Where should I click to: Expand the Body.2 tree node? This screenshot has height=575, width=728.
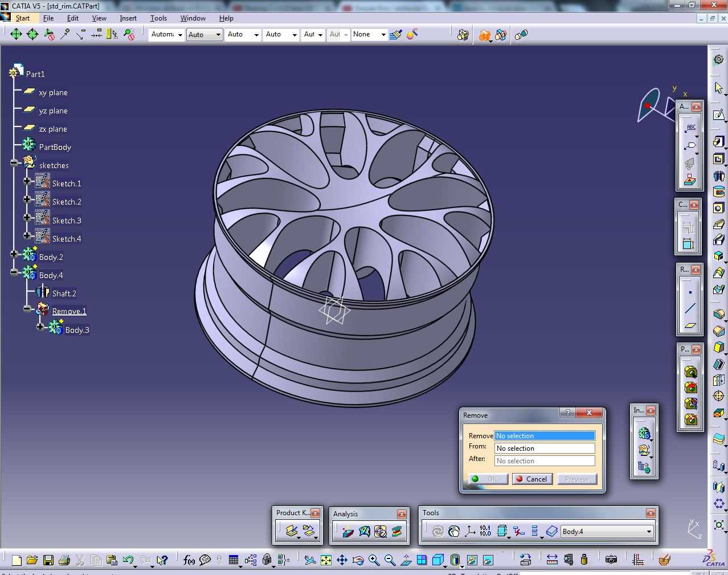14,254
